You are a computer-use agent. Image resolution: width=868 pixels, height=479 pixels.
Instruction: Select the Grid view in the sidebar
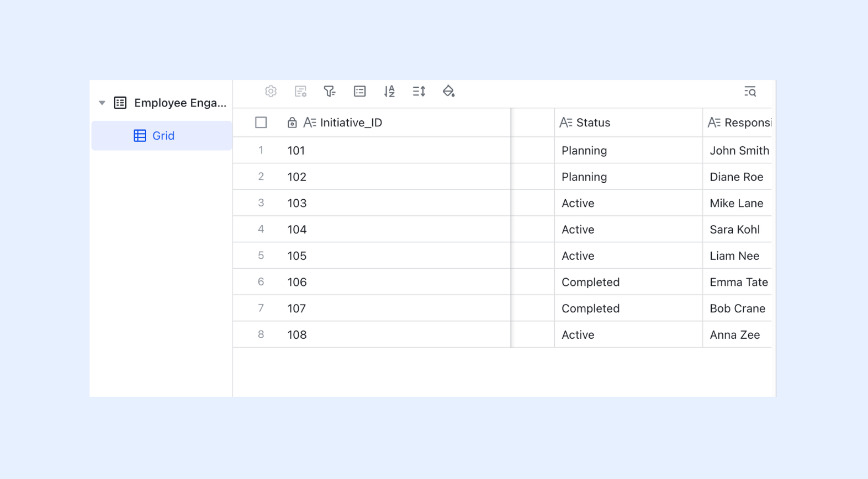pyautogui.click(x=161, y=136)
